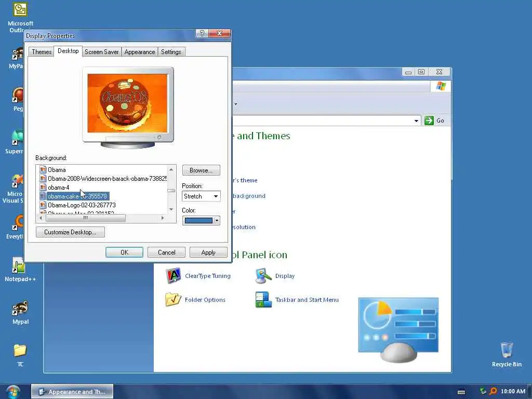
Task: Click the Appearance and Themes category graphic
Action: point(398,330)
